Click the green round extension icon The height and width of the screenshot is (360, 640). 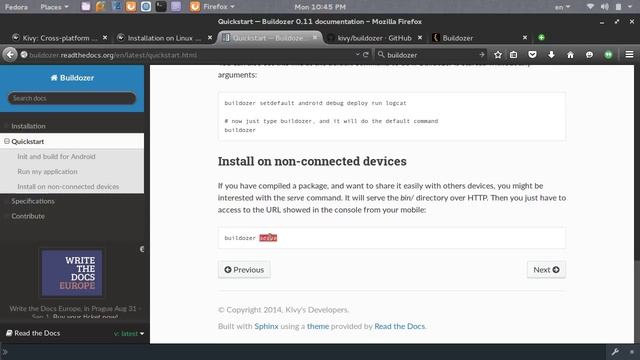tap(608, 55)
